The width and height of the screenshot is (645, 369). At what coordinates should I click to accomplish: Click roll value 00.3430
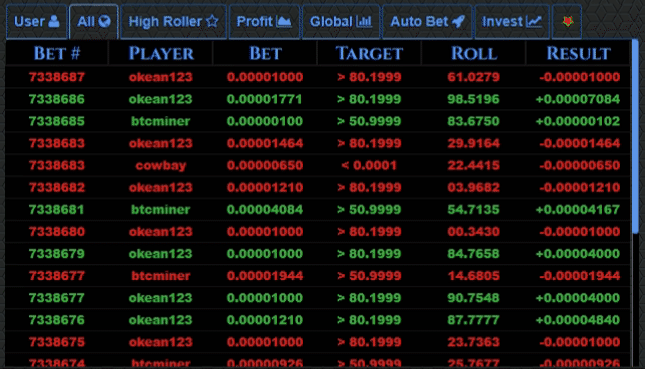(473, 232)
